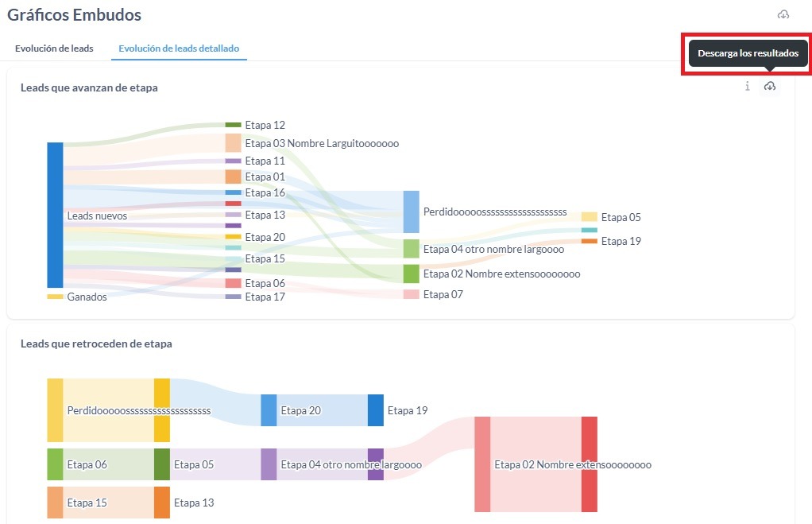Click the yellow Ganados node
Screen dimensions: 812x524
(55, 297)
